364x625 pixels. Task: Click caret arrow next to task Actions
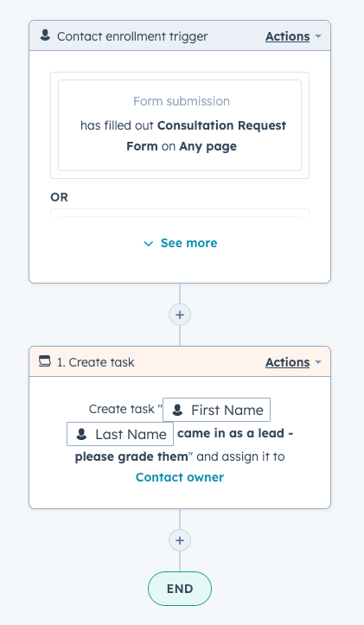(318, 362)
